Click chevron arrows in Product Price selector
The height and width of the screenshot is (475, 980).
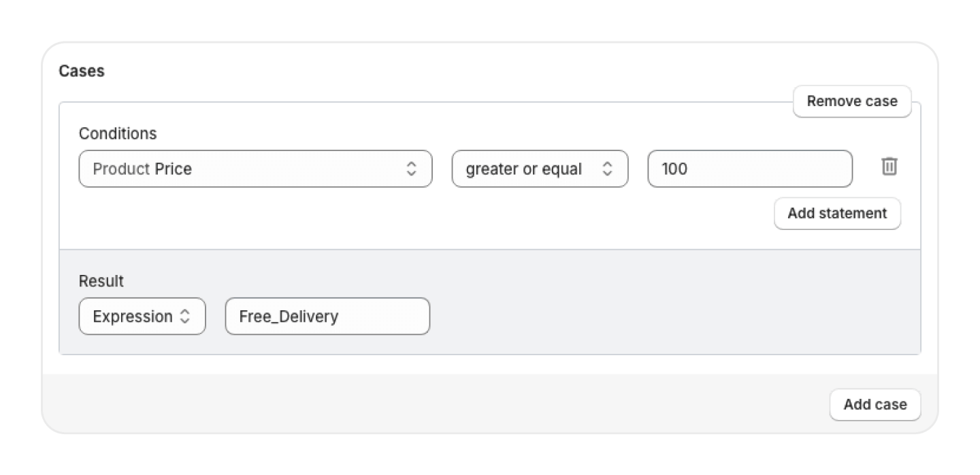pyautogui.click(x=411, y=169)
